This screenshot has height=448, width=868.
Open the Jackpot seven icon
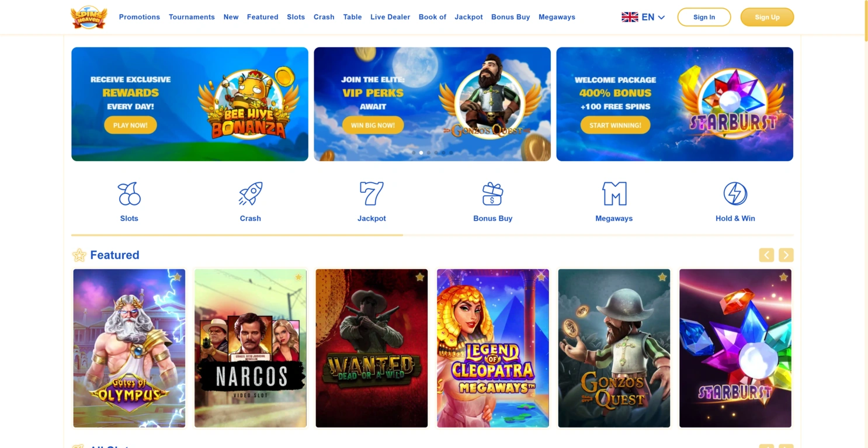point(371,193)
